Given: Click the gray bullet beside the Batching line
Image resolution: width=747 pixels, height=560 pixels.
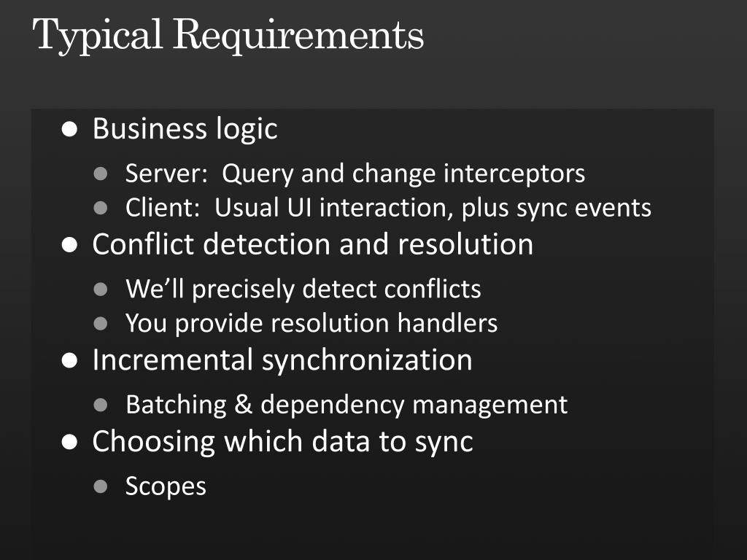Looking at the screenshot, I should [101, 405].
